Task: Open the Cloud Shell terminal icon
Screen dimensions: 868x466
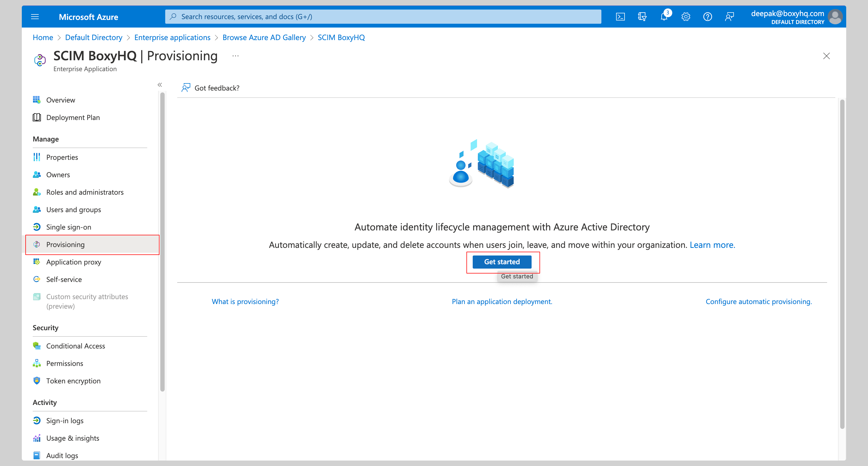Action: tap(620, 16)
